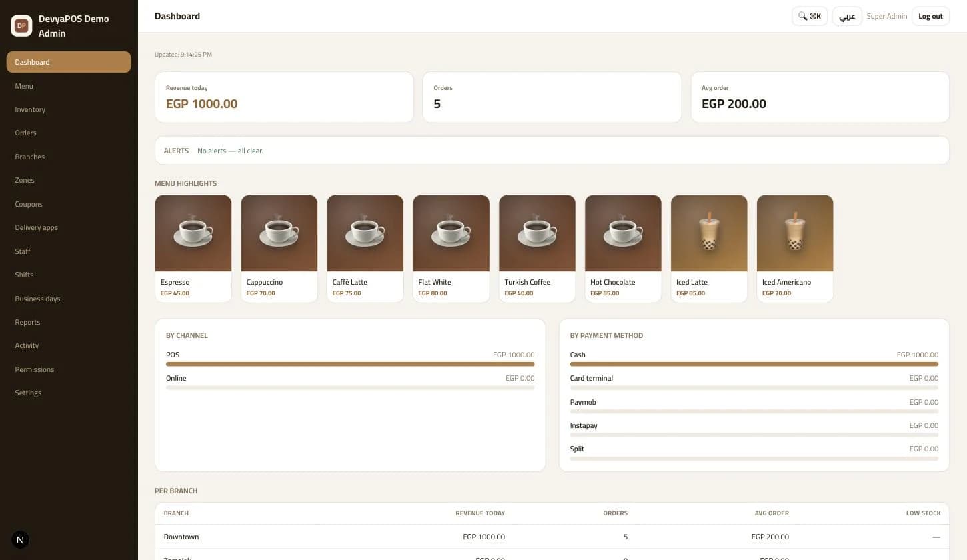Open the Caffè Latte card

[x=365, y=249]
